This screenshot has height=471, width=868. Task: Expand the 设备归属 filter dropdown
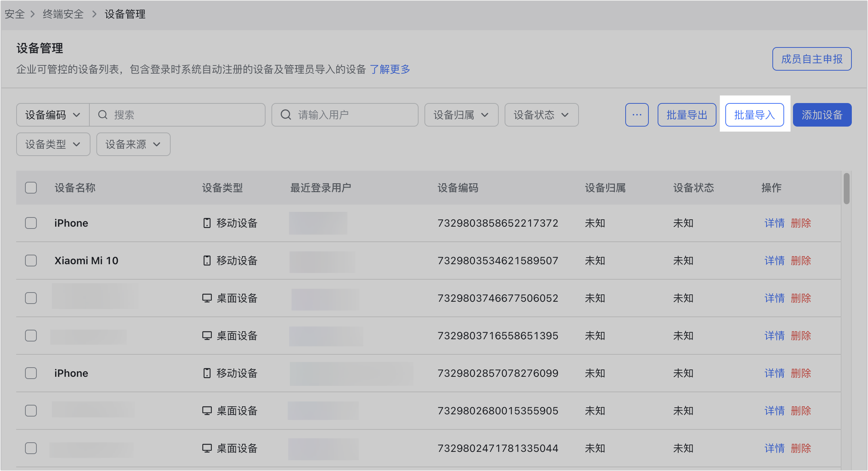coord(461,115)
